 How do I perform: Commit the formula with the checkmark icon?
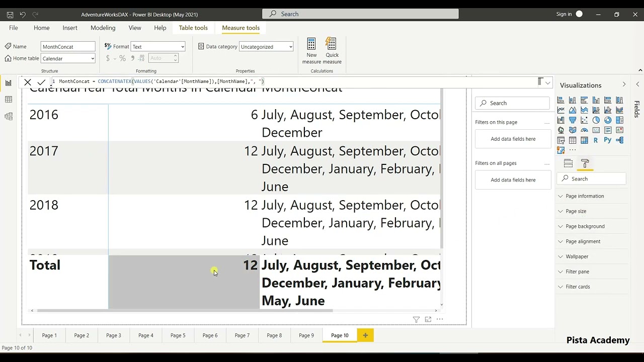tap(41, 82)
